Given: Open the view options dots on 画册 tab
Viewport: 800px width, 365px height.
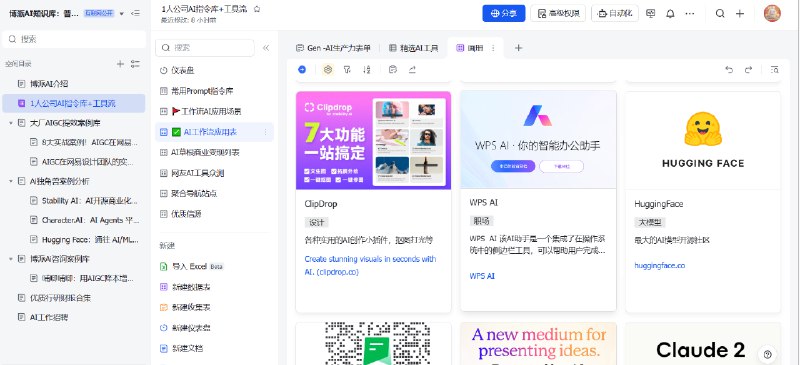Looking at the screenshot, I should pos(493,48).
